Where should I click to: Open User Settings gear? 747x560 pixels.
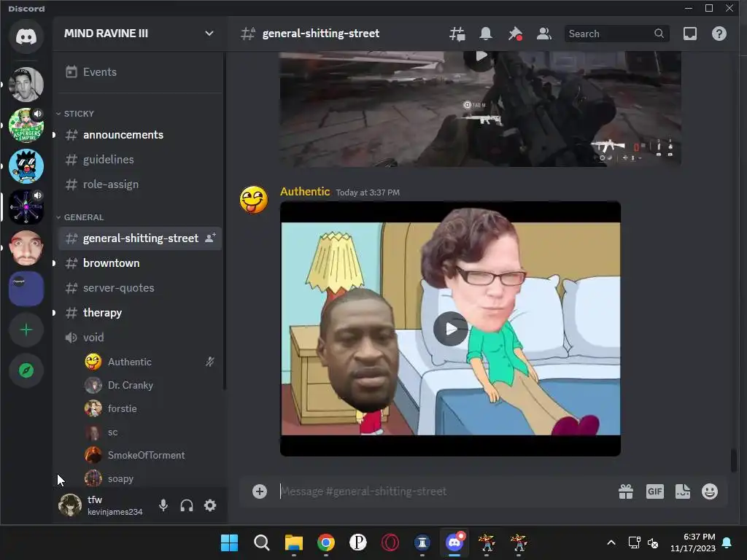point(210,505)
